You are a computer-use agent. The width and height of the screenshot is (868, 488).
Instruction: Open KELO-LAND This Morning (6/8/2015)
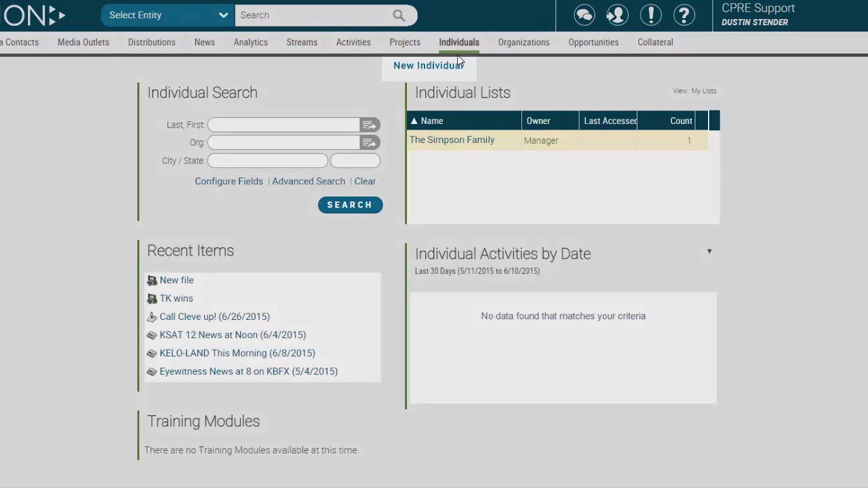coord(237,353)
